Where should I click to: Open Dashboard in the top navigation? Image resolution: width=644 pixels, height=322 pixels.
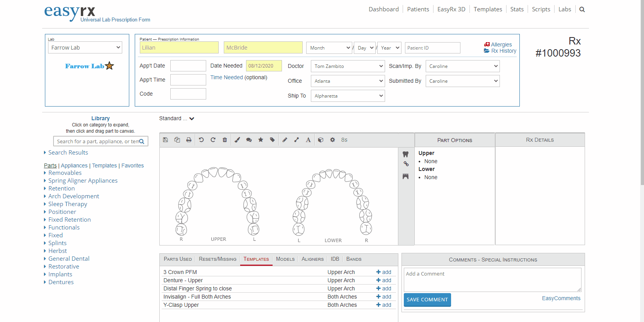[x=384, y=9]
